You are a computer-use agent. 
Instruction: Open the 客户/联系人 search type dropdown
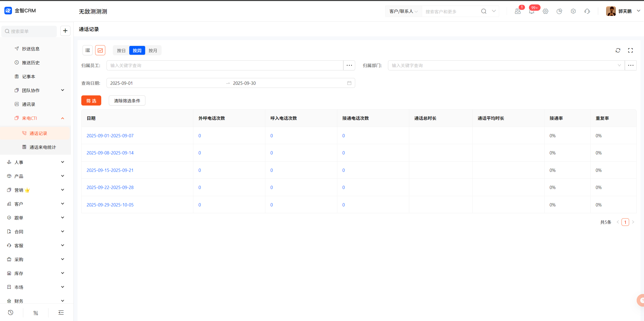tap(403, 11)
